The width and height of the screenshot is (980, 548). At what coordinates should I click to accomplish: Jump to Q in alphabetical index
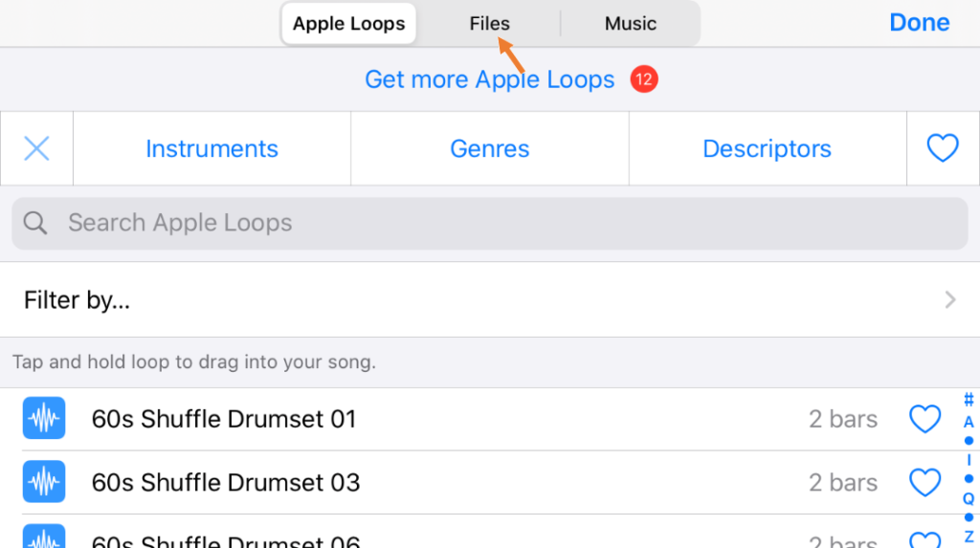tap(969, 498)
